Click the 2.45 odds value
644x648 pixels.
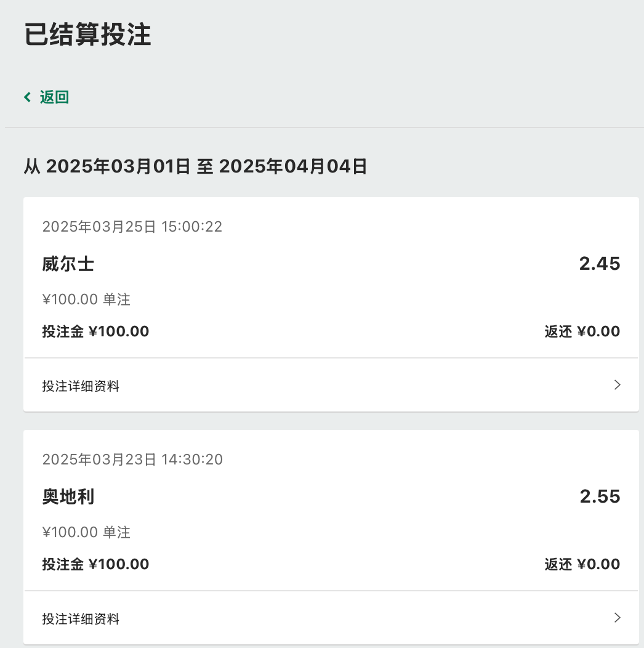point(599,264)
